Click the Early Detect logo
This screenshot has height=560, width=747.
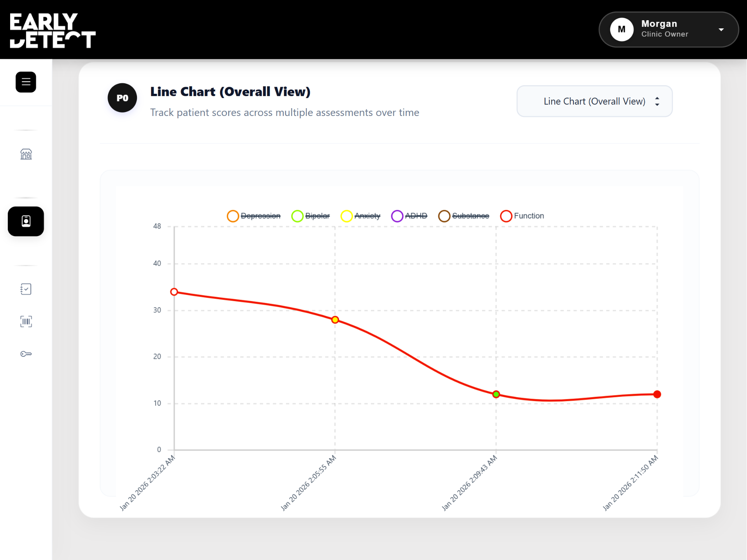(x=53, y=30)
